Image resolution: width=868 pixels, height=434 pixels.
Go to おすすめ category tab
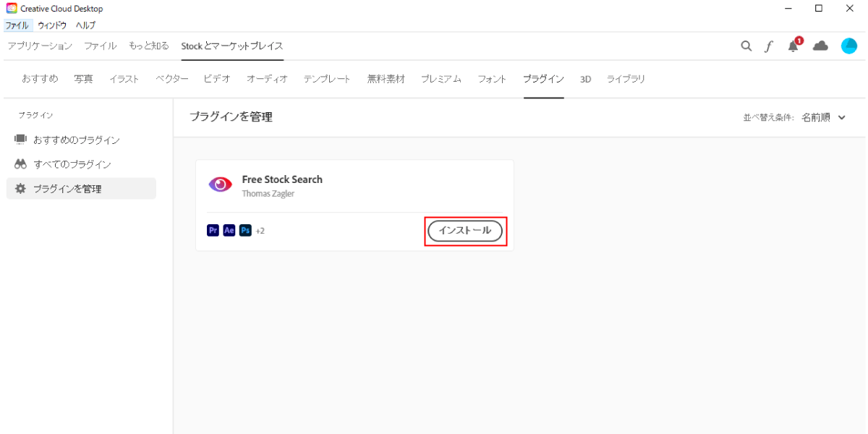(x=40, y=79)
